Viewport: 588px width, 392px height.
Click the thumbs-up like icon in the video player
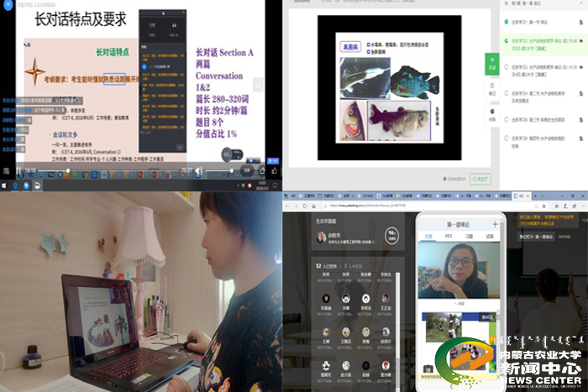(x=274, y=171)
